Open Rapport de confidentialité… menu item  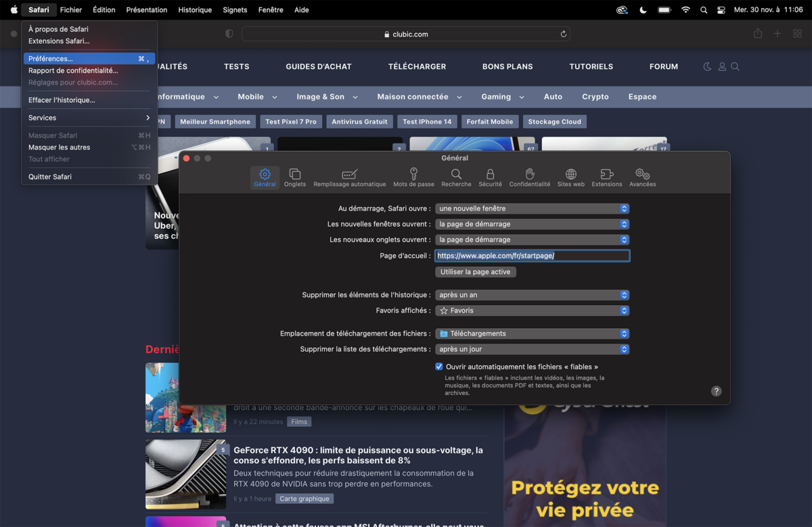click(89, 70)
